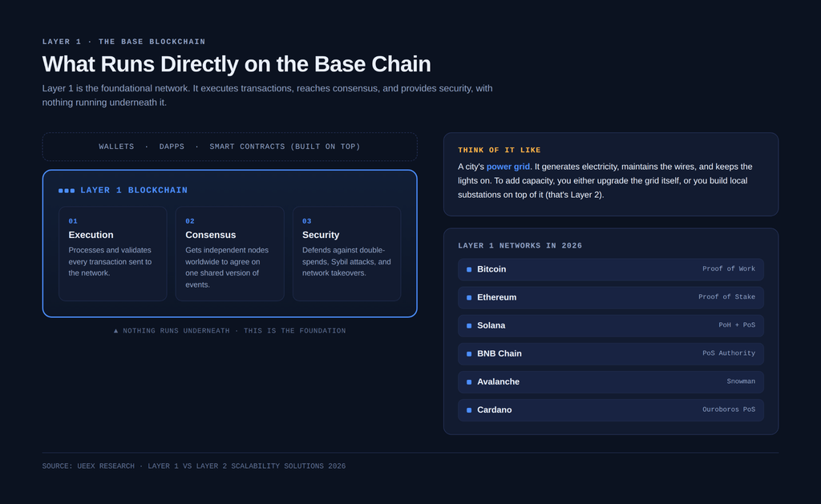Click the Snowman consensus label
821x504 pixels.
741,381
